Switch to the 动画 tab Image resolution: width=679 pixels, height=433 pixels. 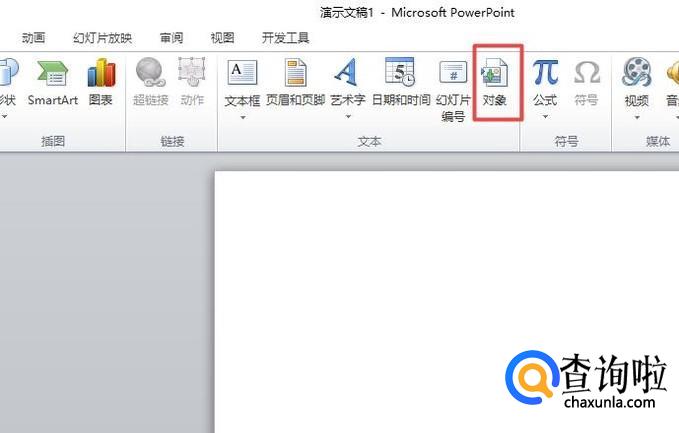(33, 38)
